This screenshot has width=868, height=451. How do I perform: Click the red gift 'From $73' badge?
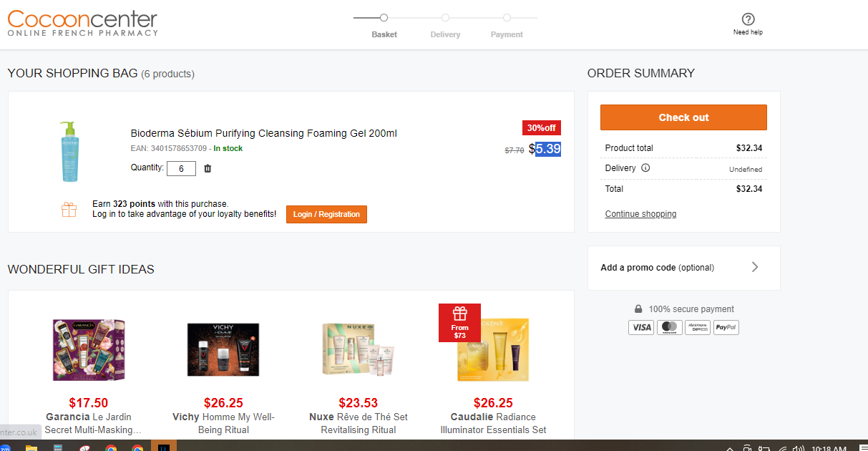tap(459, 323)
